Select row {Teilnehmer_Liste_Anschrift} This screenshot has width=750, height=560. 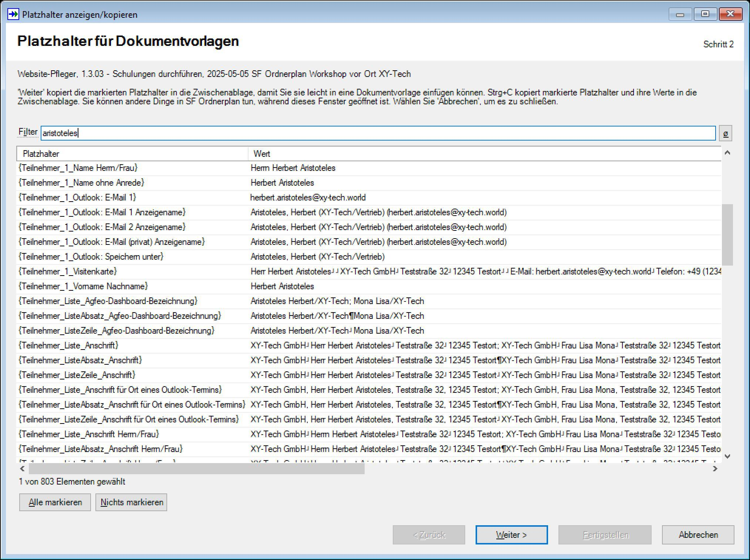(x=369, y=345)
